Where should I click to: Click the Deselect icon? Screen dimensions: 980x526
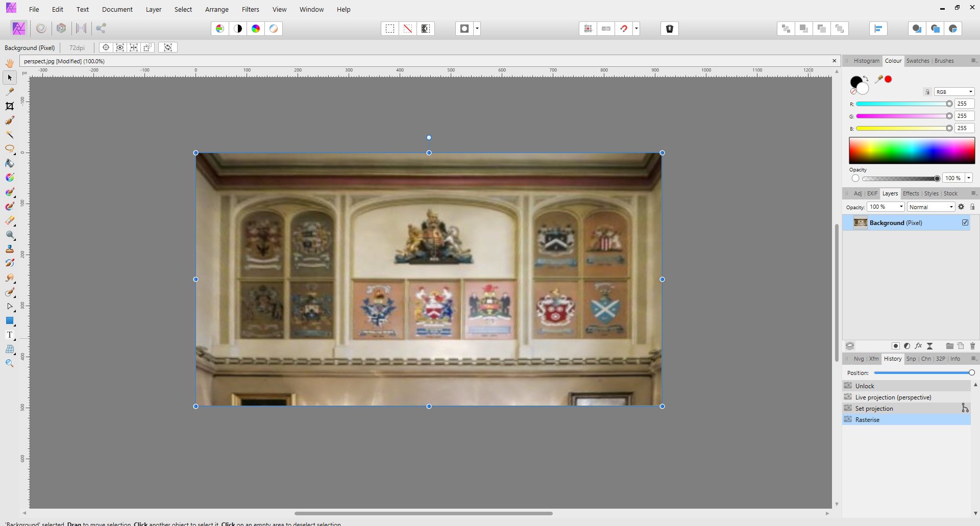pyautogui.click(x=408, y=29)
